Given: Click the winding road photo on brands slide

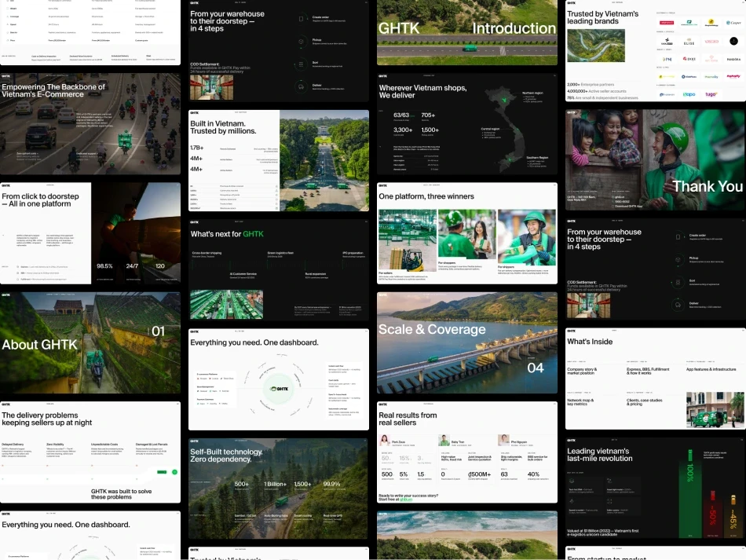Looking at the screenshot, I should [x=596, y=46].
